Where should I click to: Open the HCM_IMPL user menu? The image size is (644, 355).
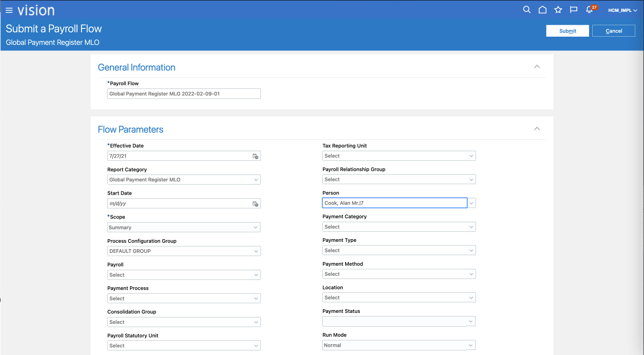[x=622, y=10]
